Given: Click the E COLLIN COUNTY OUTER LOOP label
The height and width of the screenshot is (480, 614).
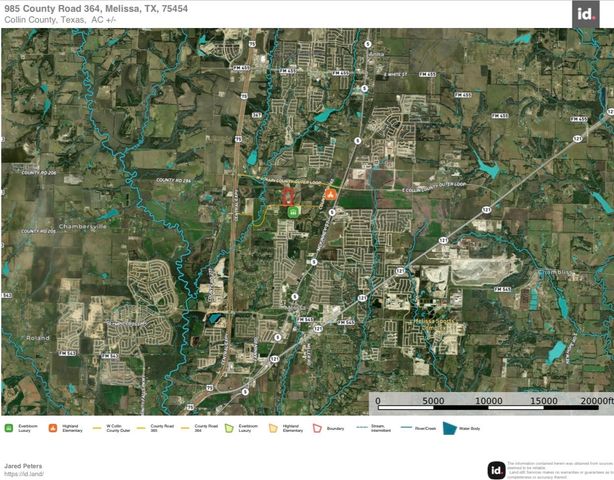Looking at the screenshot, I should click(433, 187).
